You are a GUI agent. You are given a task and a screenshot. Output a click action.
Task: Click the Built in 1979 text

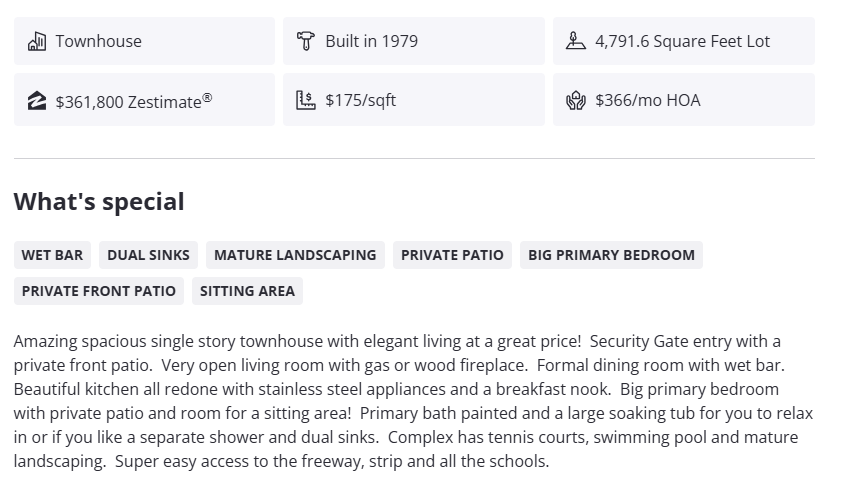pos(371,41)
